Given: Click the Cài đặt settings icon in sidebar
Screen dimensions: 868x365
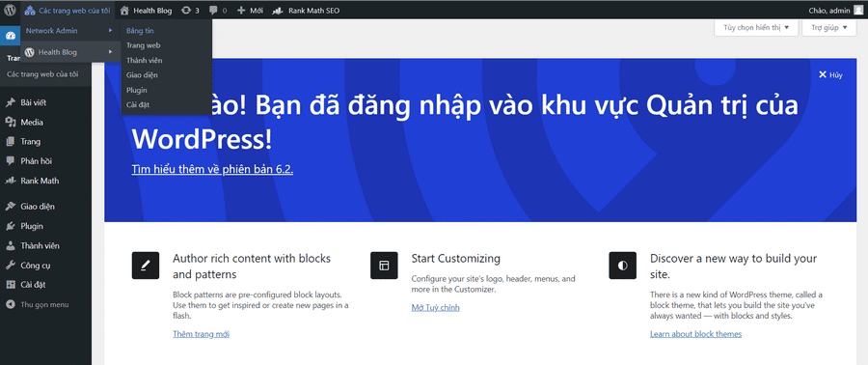Looking at the screenshot, I should (x=10, y=285).
